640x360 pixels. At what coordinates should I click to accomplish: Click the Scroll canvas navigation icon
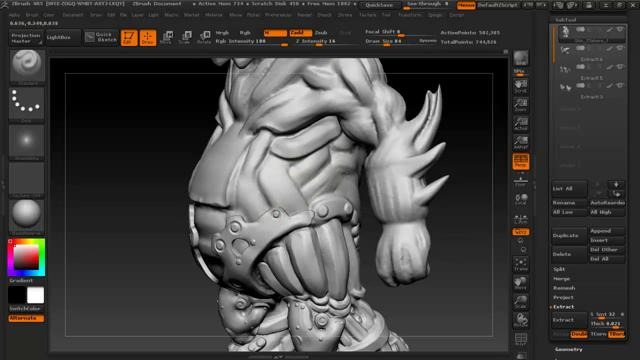[521, 87]
